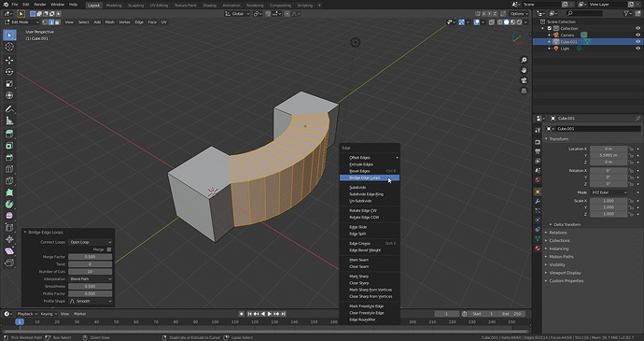Image resolution: width=644 pixels, height=341 pixels.
Task: Toggle visibility of the Collection
Action: pyautogui.click(x=637, y=28)
